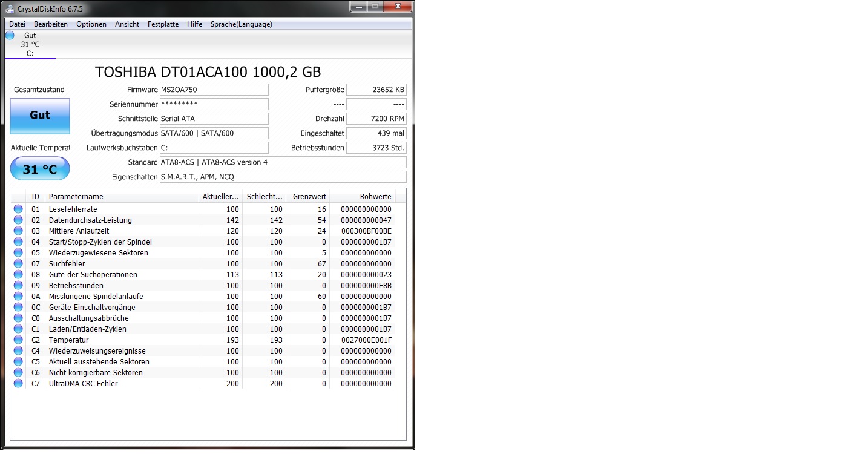This screenshot has width=868, height=454.
Task: Click the Eingeschaltet value 439 mal
Action: click(376, 133)
